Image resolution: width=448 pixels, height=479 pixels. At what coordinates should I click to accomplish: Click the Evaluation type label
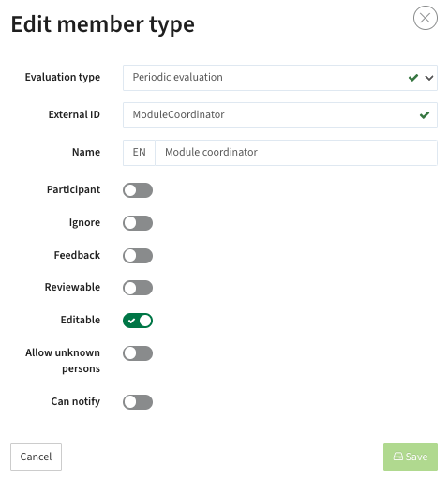[x=63, y=77]
